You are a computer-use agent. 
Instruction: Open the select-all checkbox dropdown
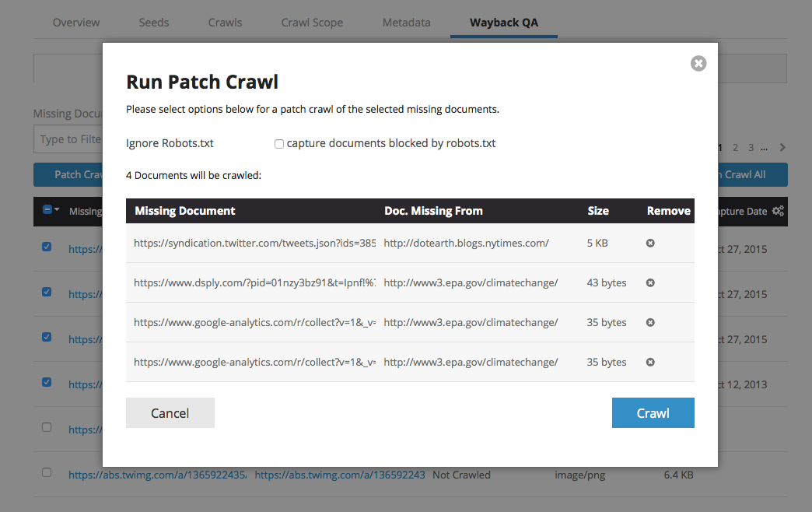pyautogui.click(x=57, y=211)
